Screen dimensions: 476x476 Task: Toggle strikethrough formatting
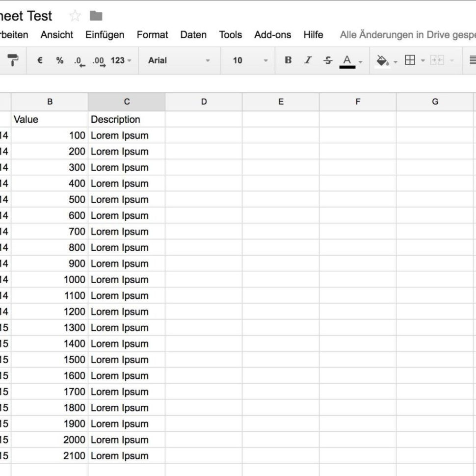click(328, 60)
